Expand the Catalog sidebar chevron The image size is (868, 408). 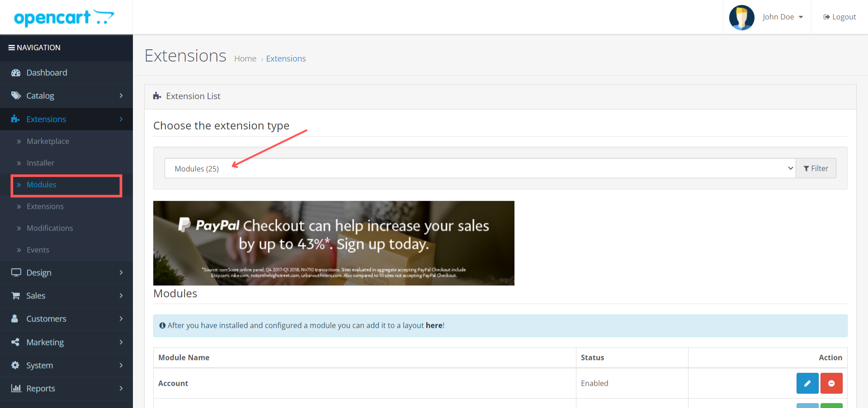tap(121, 95)
